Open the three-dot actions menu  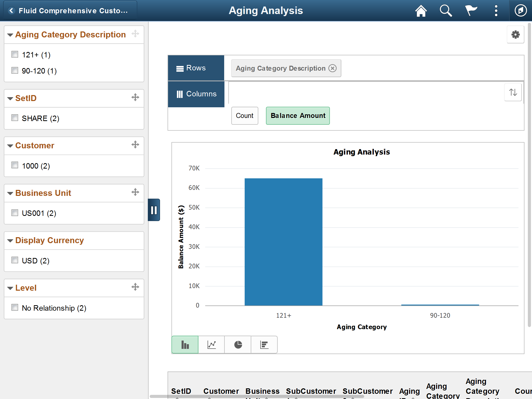(x=496, y=11)
